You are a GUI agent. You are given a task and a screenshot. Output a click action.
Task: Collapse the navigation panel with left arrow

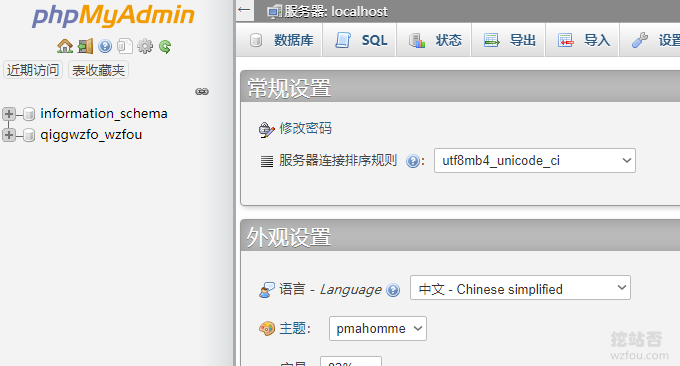pos(244,10)
